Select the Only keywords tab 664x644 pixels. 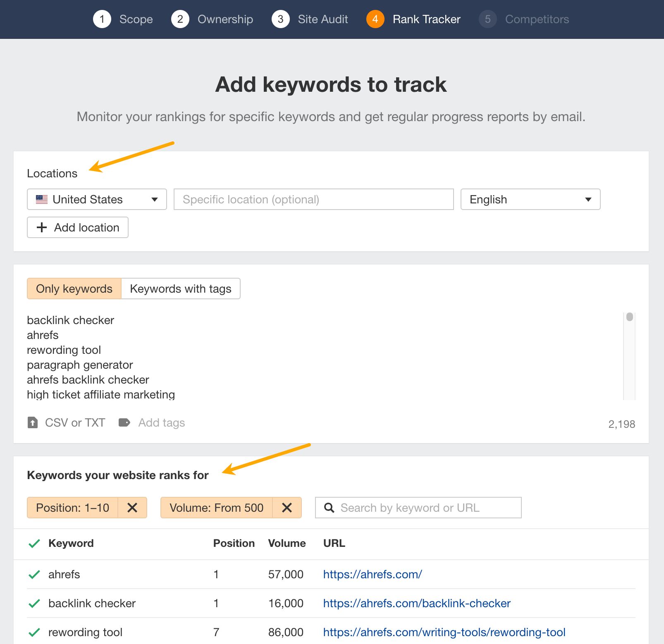(x=74, y=289)
